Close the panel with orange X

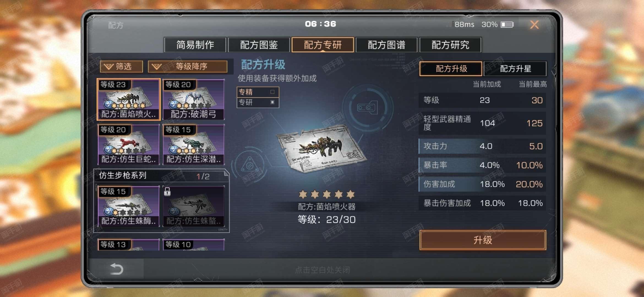[x=534, y=25]
